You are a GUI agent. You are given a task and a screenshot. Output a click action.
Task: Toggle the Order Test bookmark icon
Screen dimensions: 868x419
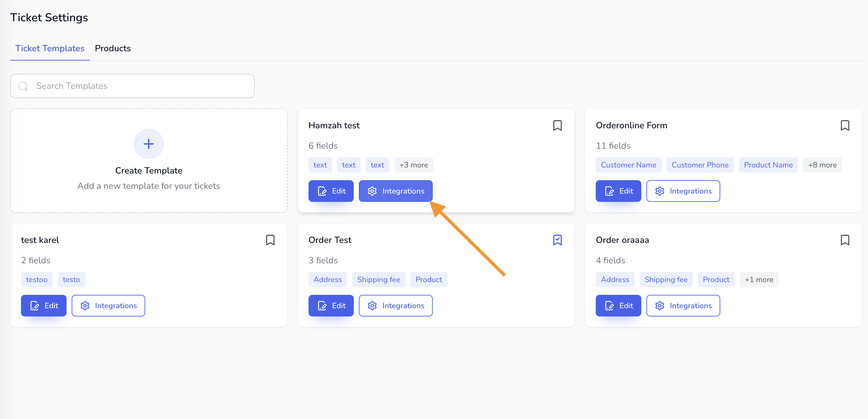tap(557, 240)
